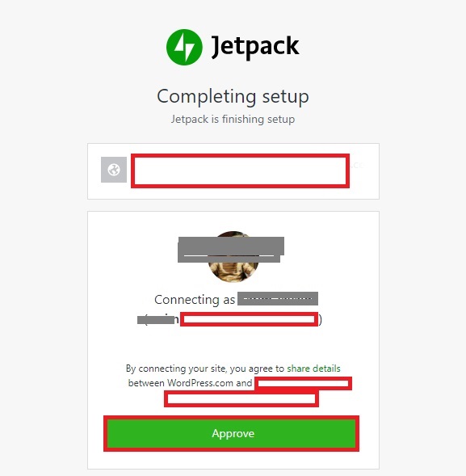Click the grayed-out username after Connecting as

(278, 299)
